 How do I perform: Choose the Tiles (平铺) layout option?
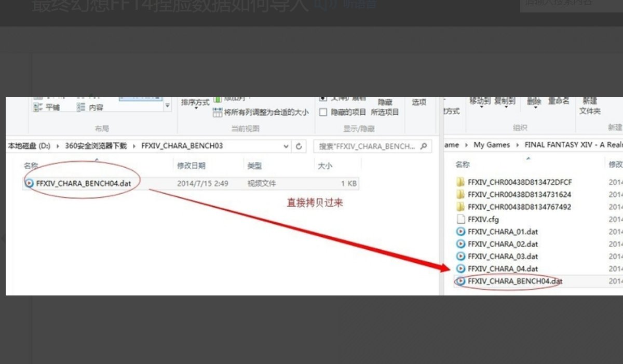[x=47, y=107]
